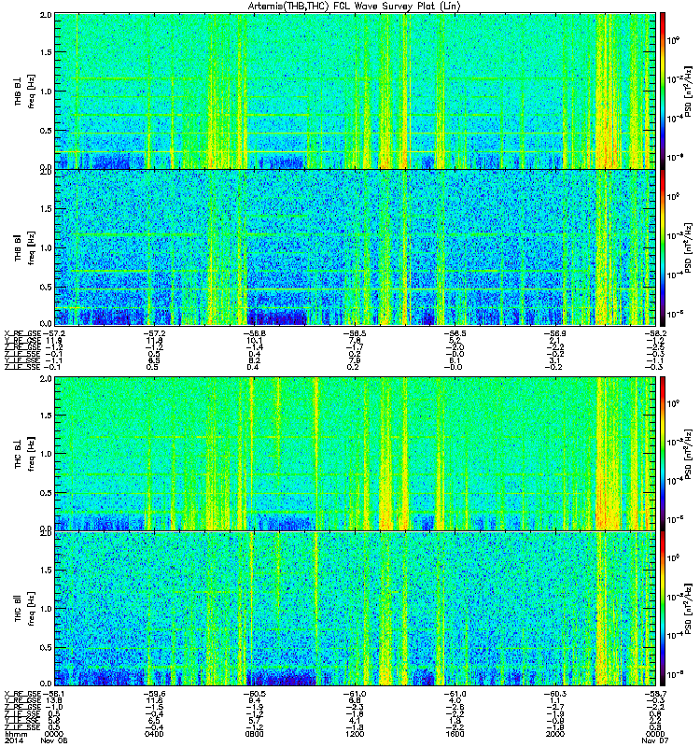Click the '-56.8' X_RE_GSE value under THB panels
This screenshot has width=700, height=747.
(x=255, y=333)
